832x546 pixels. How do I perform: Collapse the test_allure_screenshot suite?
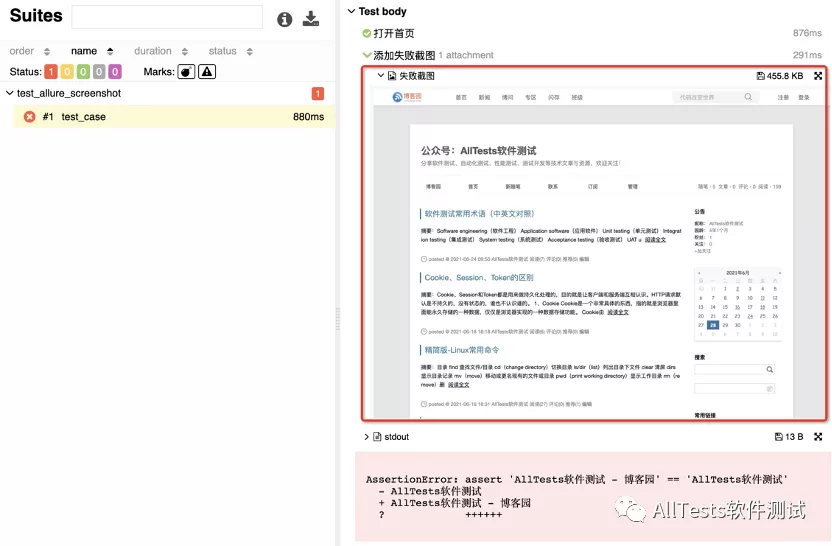click(10, 93)
